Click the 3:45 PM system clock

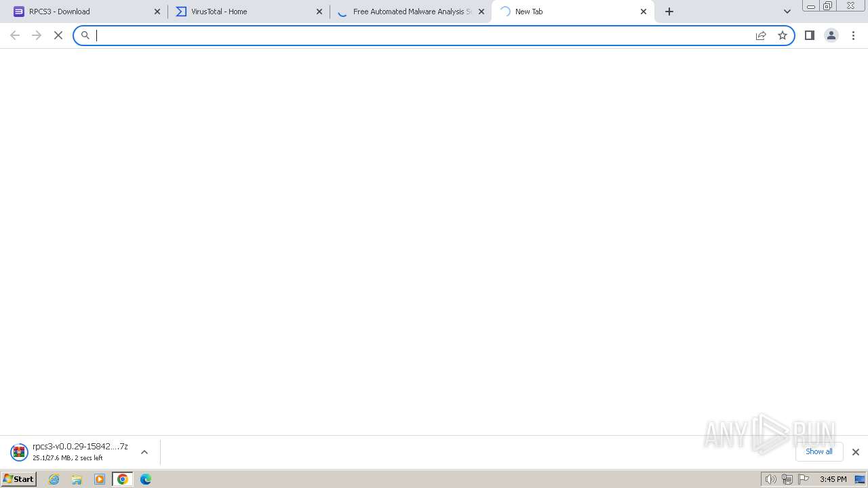point(833,479)
